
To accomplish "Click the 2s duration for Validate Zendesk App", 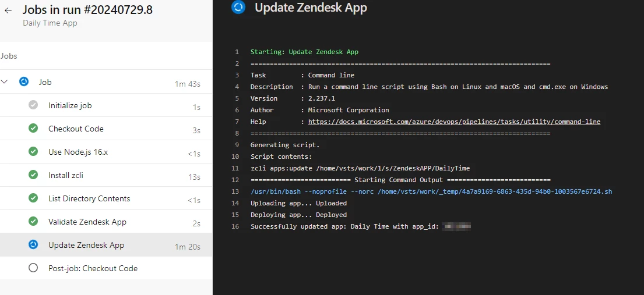I will [196, 223].
